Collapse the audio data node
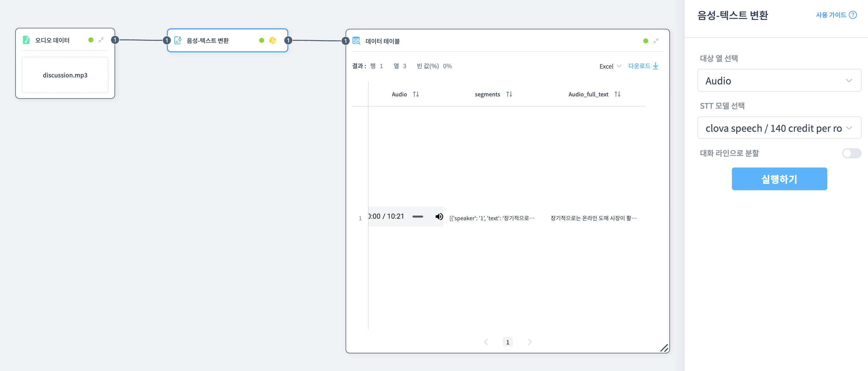Image resolution: width=868 pixels, height=371 pixels. [x=101, y=40]
